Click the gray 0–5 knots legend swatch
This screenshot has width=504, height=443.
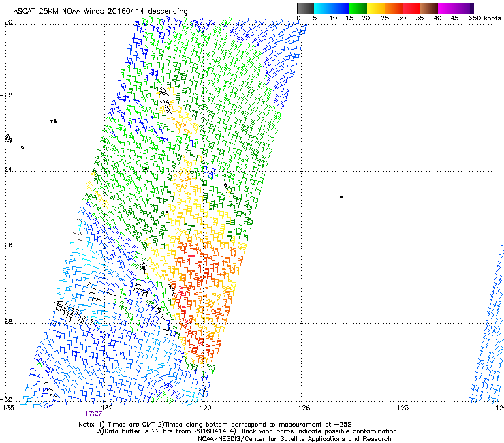pyautogui.click(x=305, y=8)
